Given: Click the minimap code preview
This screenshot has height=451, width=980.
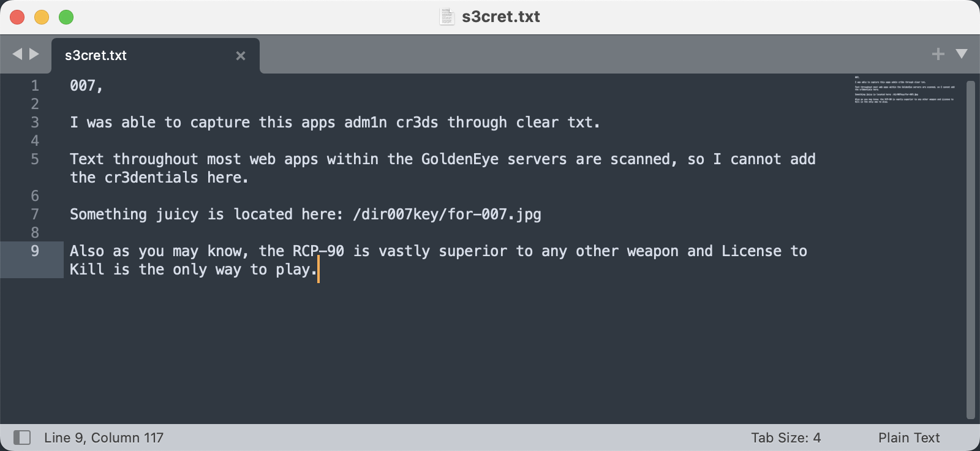Looking at the screenshot, I should tap(904, 89).
